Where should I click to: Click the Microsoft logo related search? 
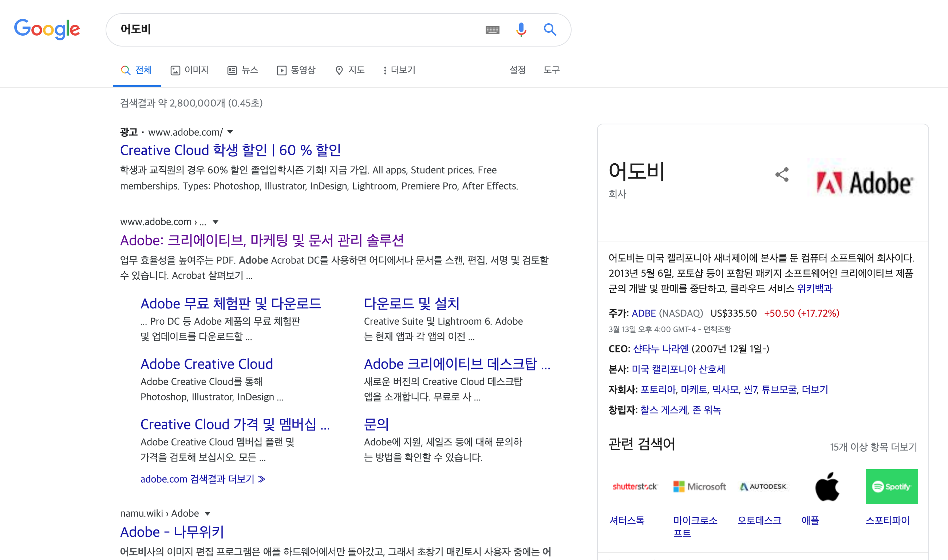click(699, 486)
